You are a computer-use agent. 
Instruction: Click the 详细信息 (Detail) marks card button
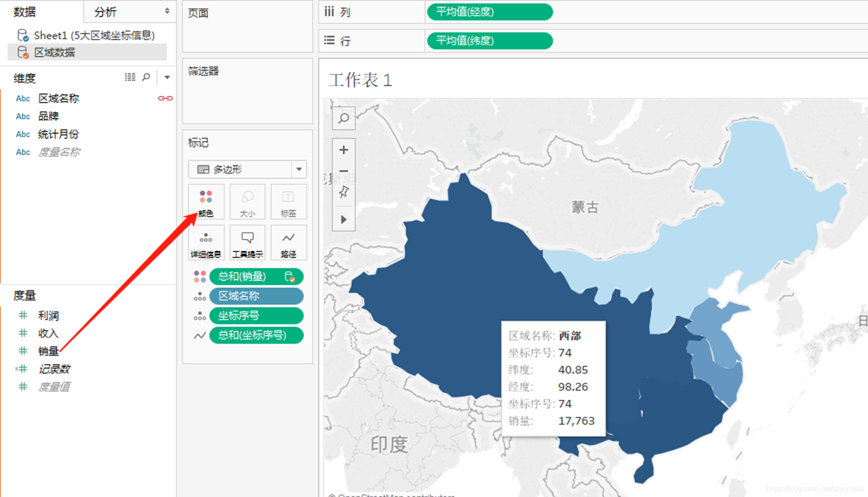tap(206, 243)
